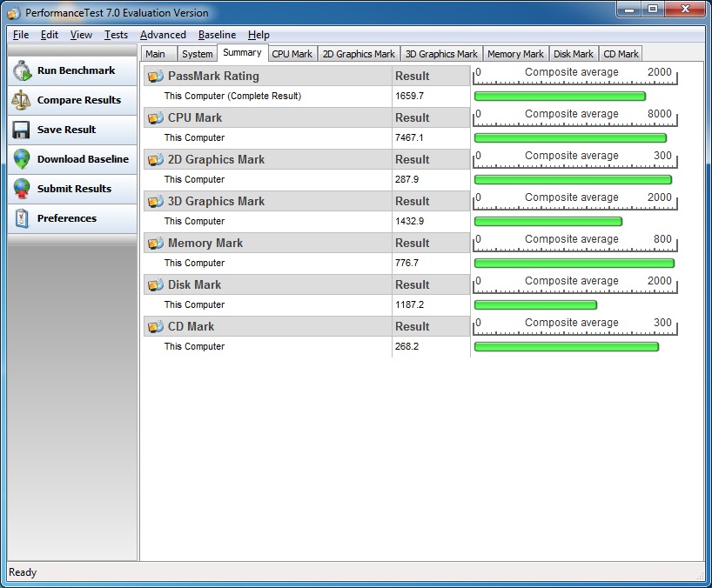Click the icon beside 3D Graphics Mark header
The width and height of the screenshot is (712, 588).
[155, 202]
